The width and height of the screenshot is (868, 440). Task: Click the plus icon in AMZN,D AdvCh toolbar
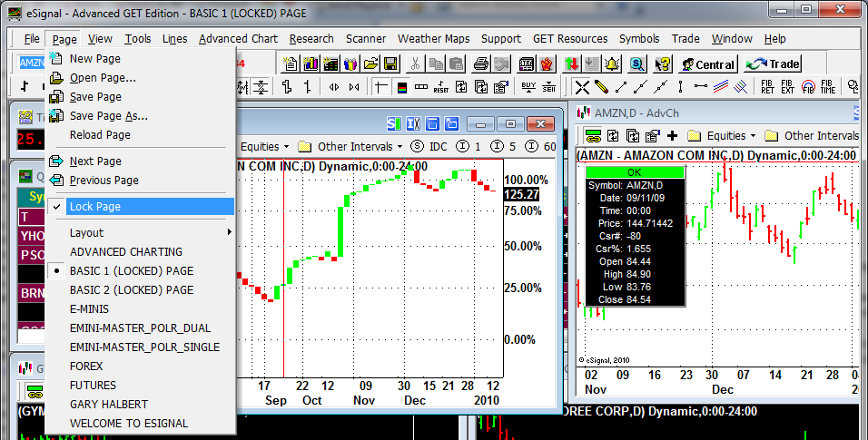(672, 135)
